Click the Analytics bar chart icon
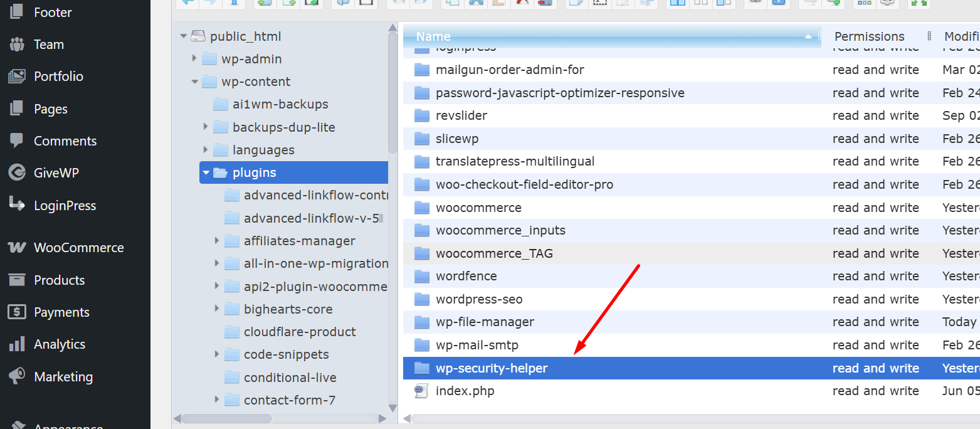980x429 pixels. tap(17, 344)
